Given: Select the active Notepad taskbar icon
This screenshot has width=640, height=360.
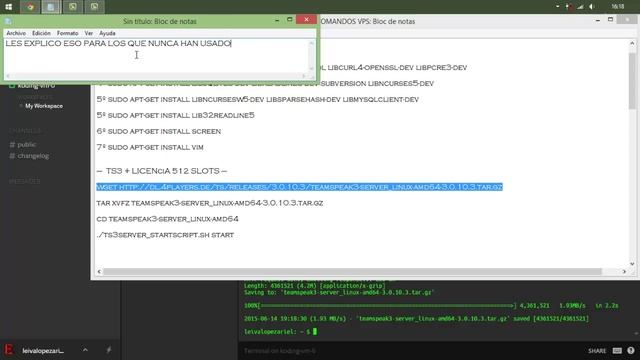Looking at the screenshot, I should pyautogui.click(x=51, y=7).
